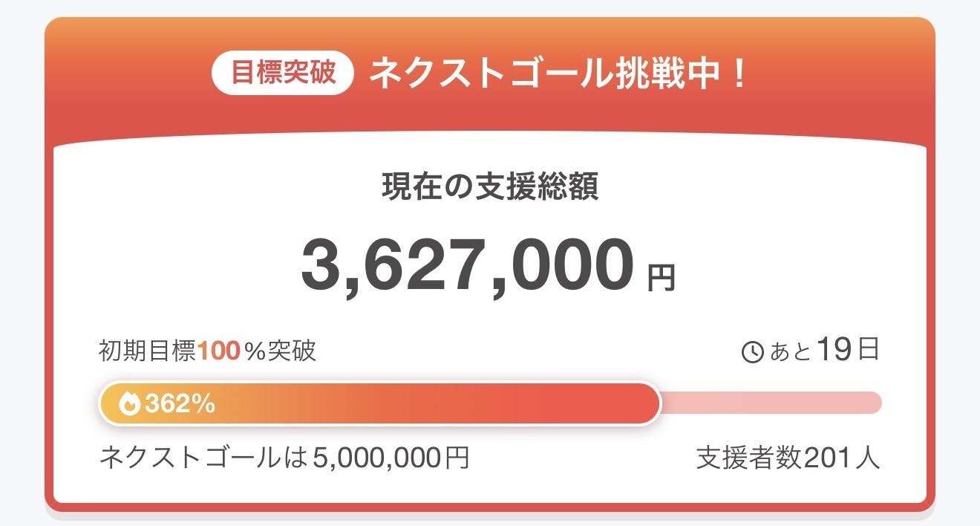Click the 362% progress label
This screenshot has height=526, width=980.
coord(180,404)
